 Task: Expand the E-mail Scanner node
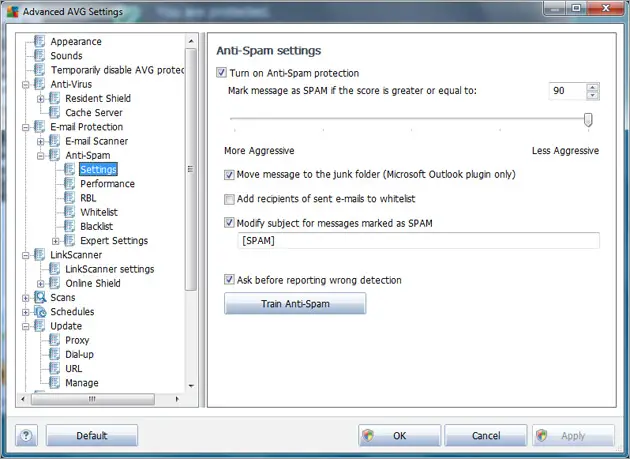point(41,141)
